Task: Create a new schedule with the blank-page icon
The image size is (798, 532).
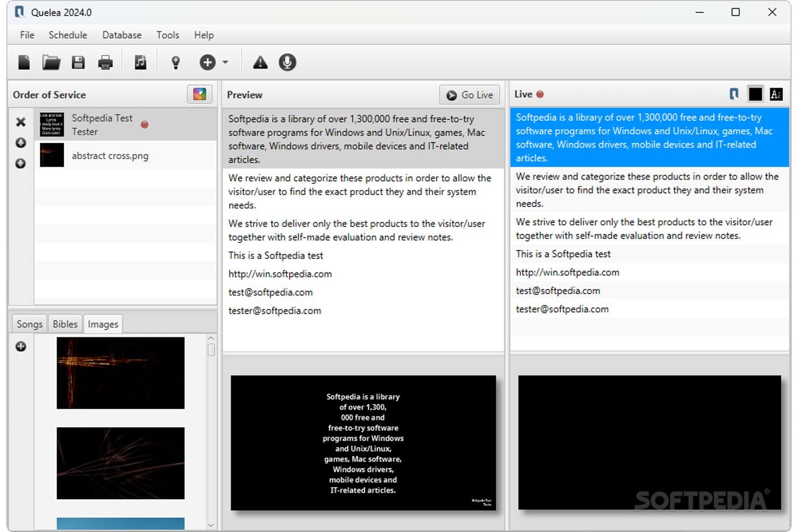Action: coord(24,63)
